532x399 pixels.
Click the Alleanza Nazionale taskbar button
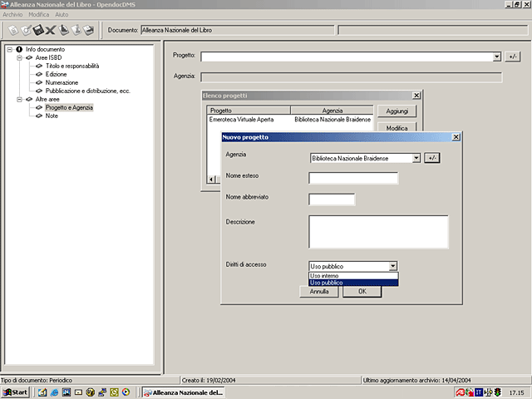tap(183, 392)
